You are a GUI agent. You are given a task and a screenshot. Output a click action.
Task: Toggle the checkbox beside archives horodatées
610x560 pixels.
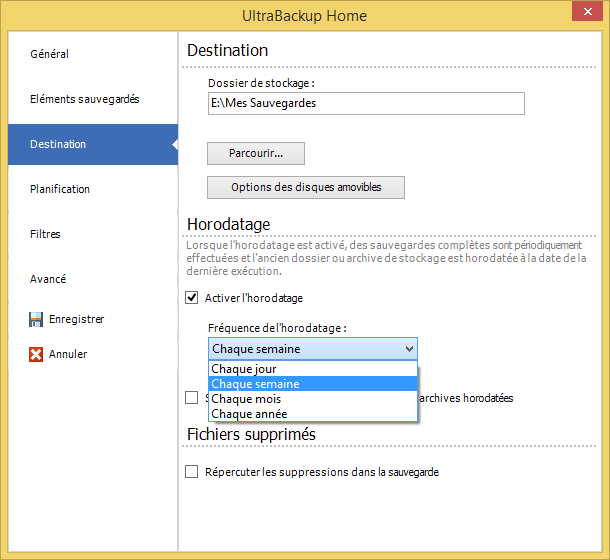pyautogui.click(x=192, y=398)
